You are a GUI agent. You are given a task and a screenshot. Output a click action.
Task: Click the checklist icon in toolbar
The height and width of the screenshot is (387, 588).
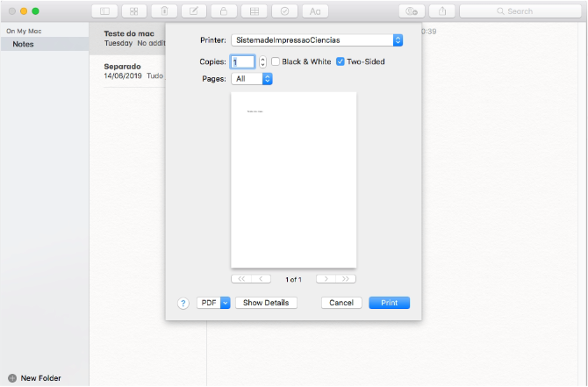284,11
